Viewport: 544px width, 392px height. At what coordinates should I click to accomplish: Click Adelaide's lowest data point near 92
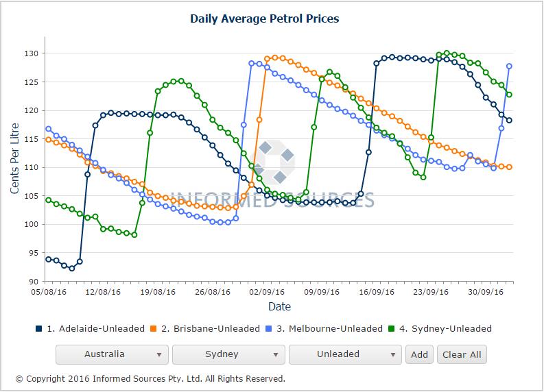pos(72,268)
